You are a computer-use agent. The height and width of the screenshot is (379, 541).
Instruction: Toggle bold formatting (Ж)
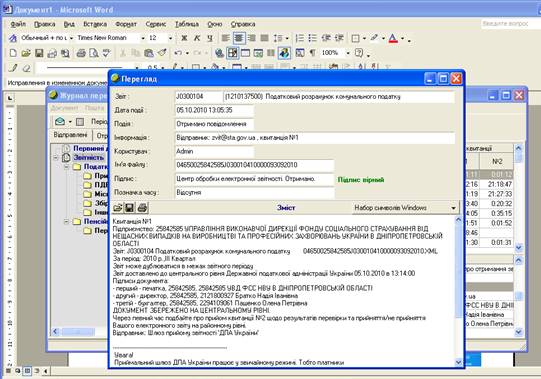(x=184, y=38)
